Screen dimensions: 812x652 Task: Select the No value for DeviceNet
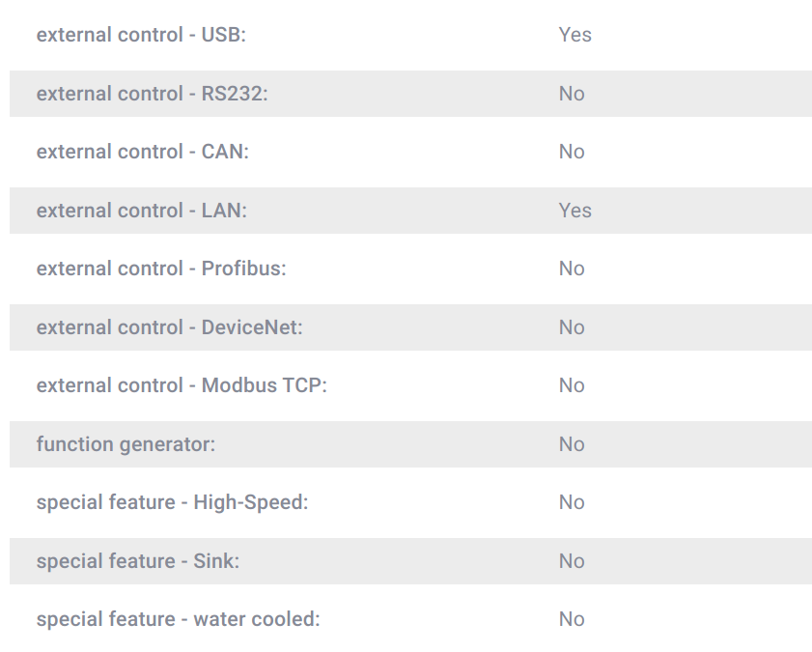[x=572, y=327]
